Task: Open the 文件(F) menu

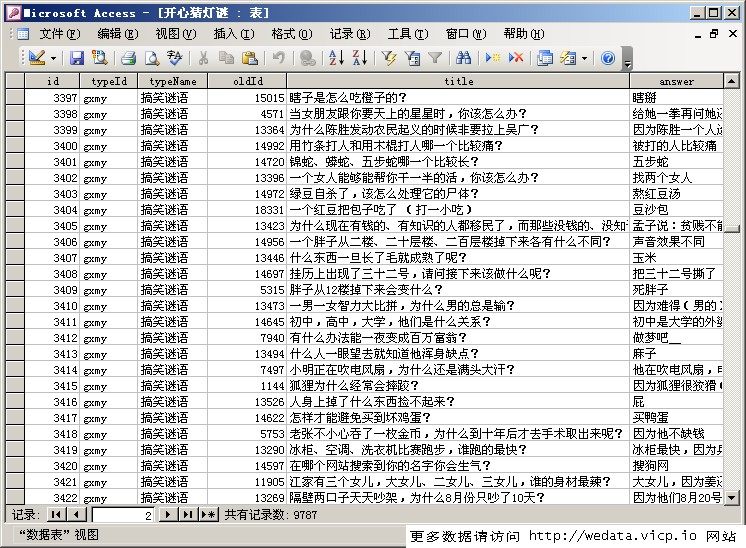Action: 60,34
